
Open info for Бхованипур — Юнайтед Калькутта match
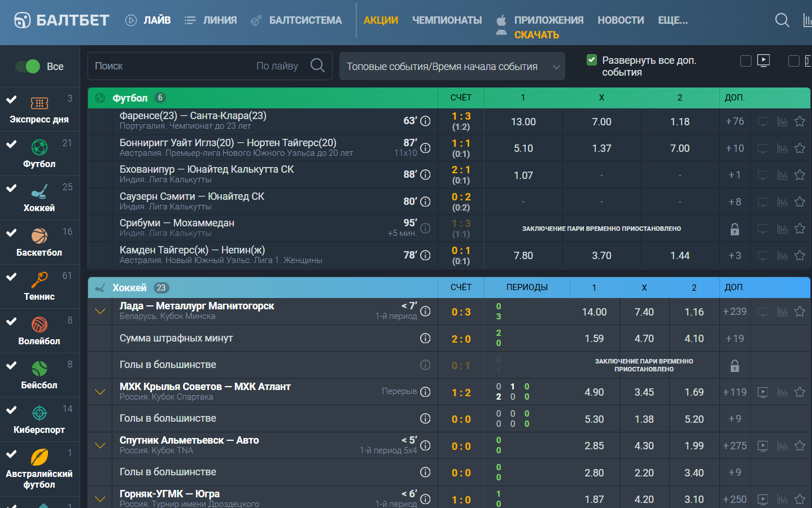coord(425,175)
